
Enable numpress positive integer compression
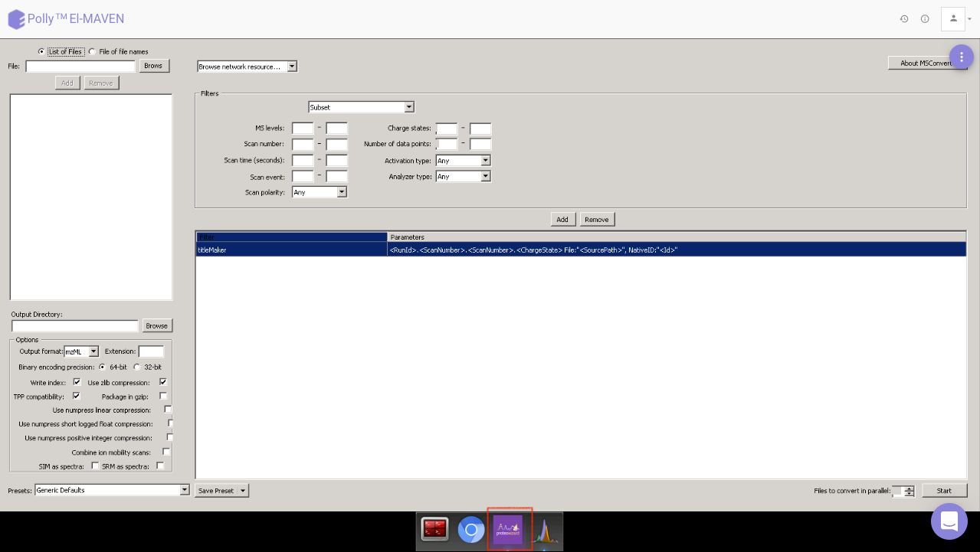169,437
